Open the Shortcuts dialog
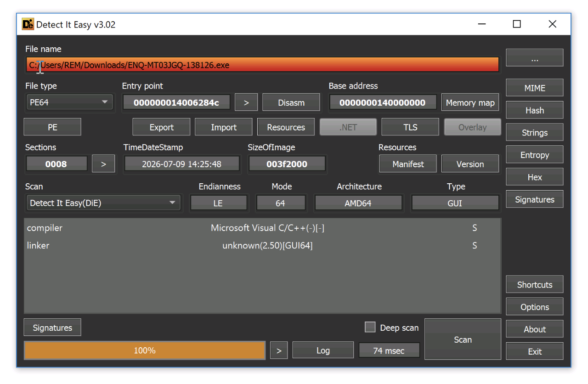 [535, 285]
